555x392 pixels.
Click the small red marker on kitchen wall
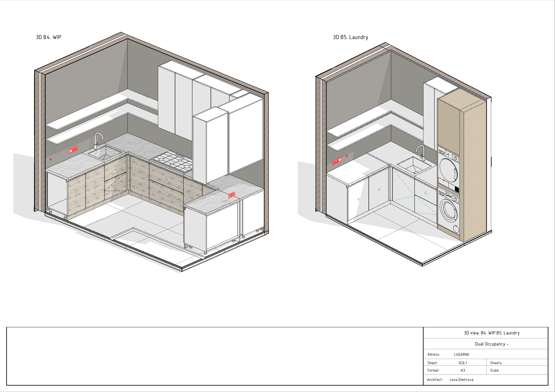pos(51,159)
